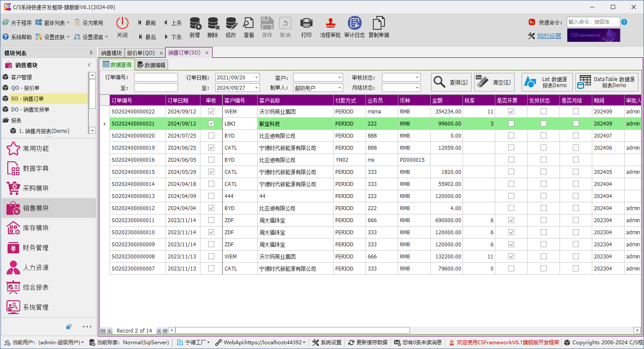Click the 查看 view document icon

pos(249,23)
